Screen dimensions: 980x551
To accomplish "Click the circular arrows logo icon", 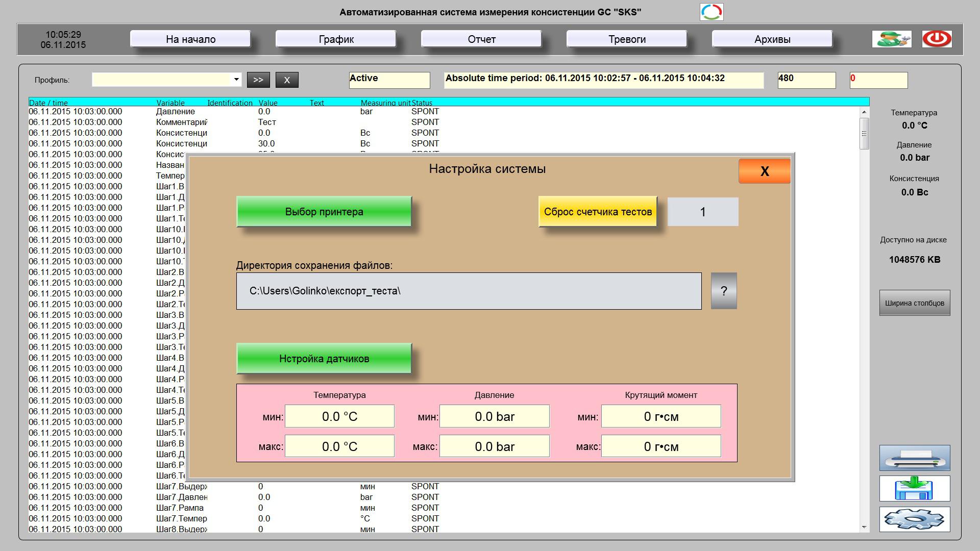I will tap(711, 12).
